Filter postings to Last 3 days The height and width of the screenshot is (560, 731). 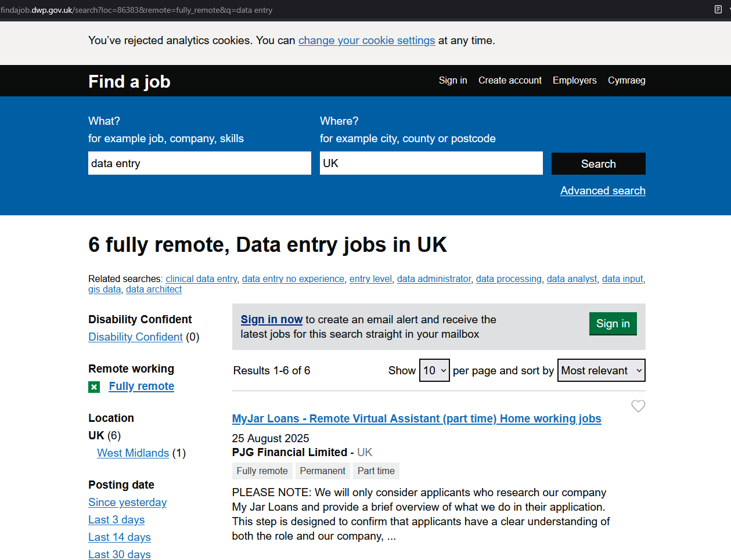(116, 520)
